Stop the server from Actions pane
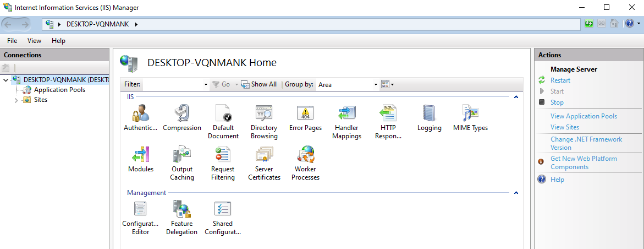Image resolution: width=644 pixels, height=249 pixels. click(x=557, y=102)
